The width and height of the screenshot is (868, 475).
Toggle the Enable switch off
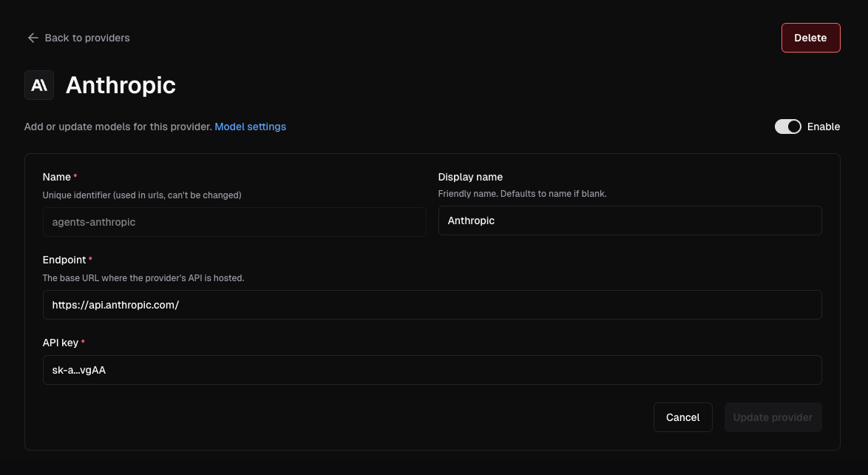[787, 127]
